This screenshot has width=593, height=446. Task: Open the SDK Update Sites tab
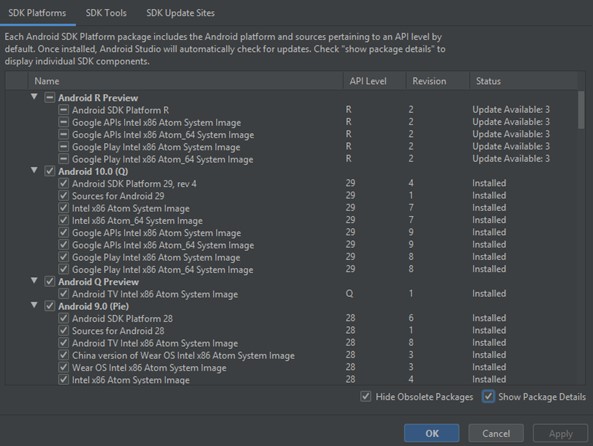180,13
